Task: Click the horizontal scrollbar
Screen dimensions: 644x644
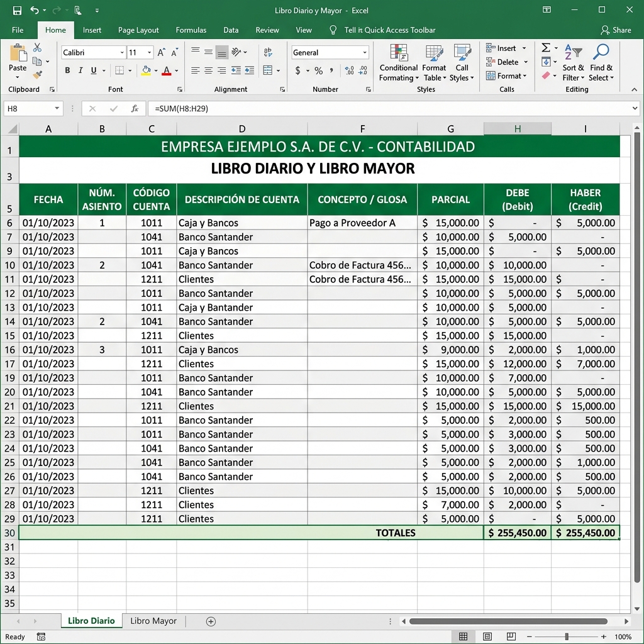Action: coord(508,621)
